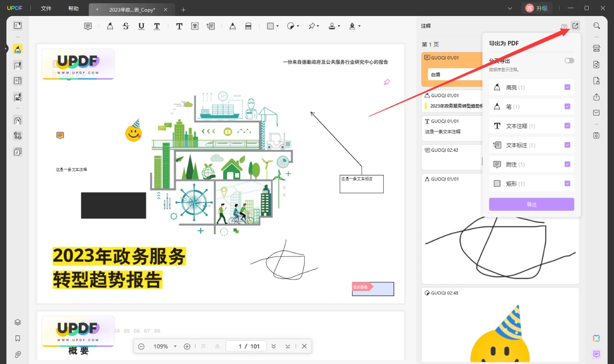
Task: Uncheck the 文本注释 checkbox
Action: [567, 126]
